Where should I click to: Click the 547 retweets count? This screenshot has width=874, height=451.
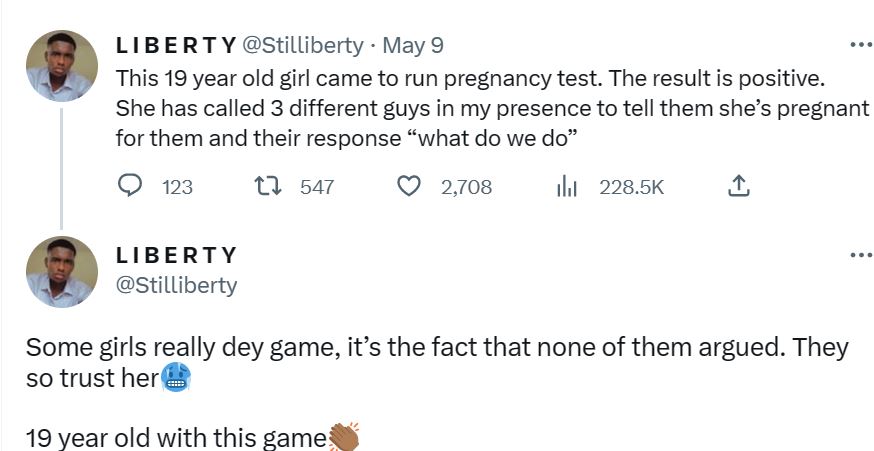click(317, 187)
